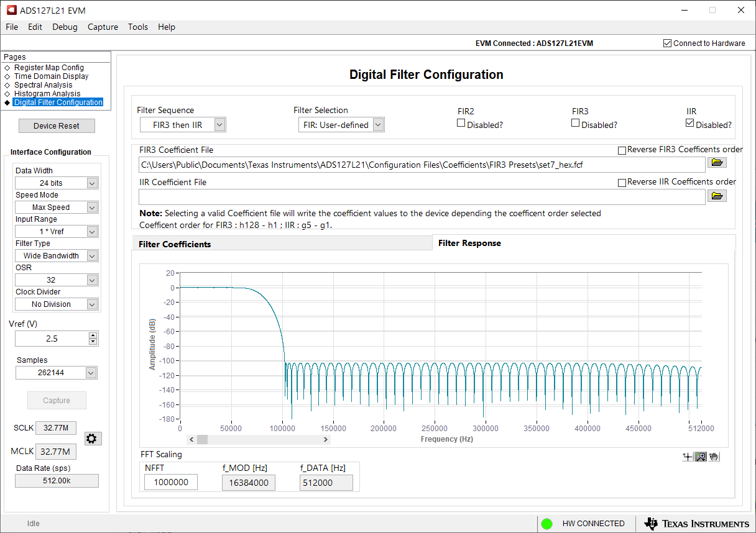Uncheck the IIR Disabled checkbox
Viewport: 756px width, 533px height.
tap(689, 124)
